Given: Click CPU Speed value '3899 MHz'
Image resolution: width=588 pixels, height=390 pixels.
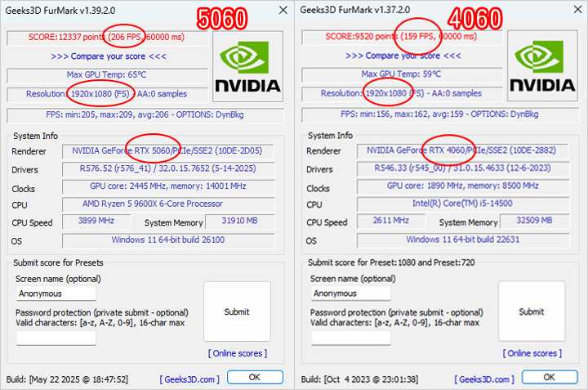Looking at the screenshot, I should (x=96, y=221).
